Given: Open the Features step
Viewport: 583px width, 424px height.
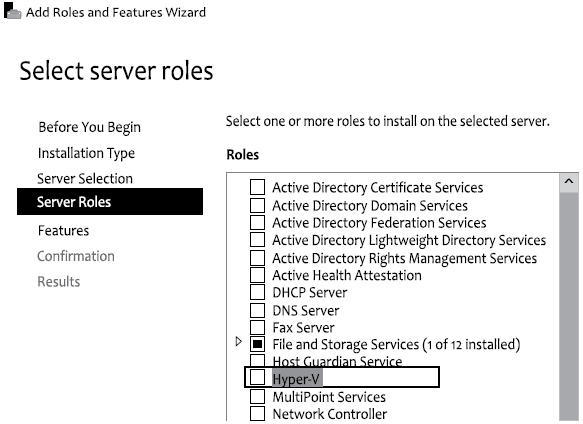Looking at the screenshot, I should pyautogui.click(x=64, y=231).
